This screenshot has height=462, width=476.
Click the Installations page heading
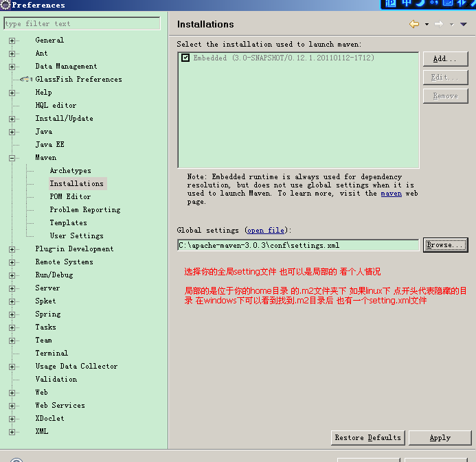click(x=205, y=24)
